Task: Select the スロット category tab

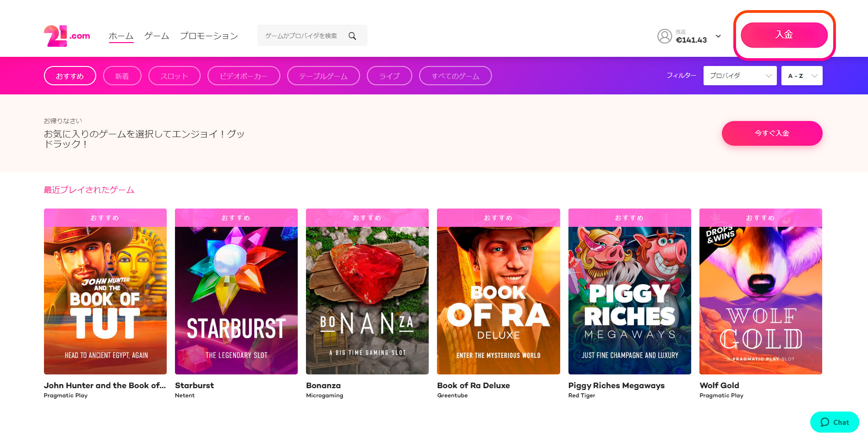Action: tap(175, 76)
